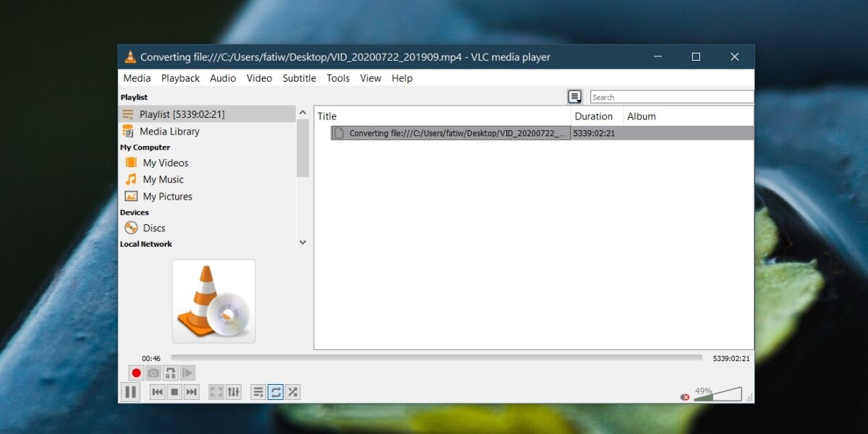Toggle random shuffle playback

tap(292, 392)
